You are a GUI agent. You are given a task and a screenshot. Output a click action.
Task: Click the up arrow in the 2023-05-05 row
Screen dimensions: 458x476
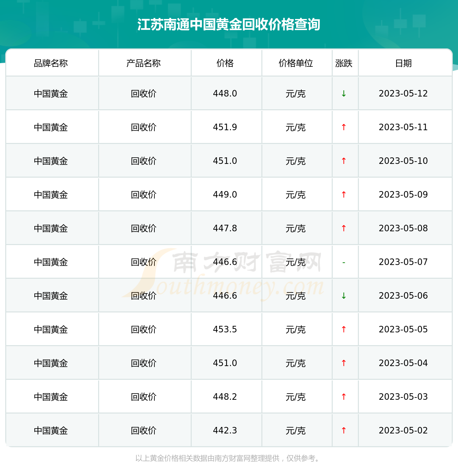point(344,329)
